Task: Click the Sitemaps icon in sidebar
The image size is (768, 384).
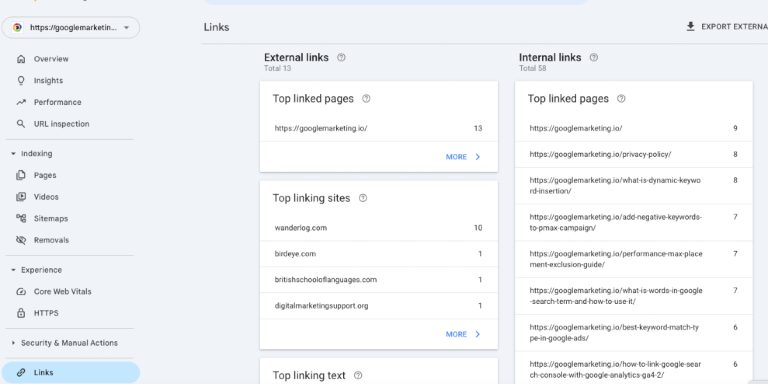Action: [x=21, y=218]
